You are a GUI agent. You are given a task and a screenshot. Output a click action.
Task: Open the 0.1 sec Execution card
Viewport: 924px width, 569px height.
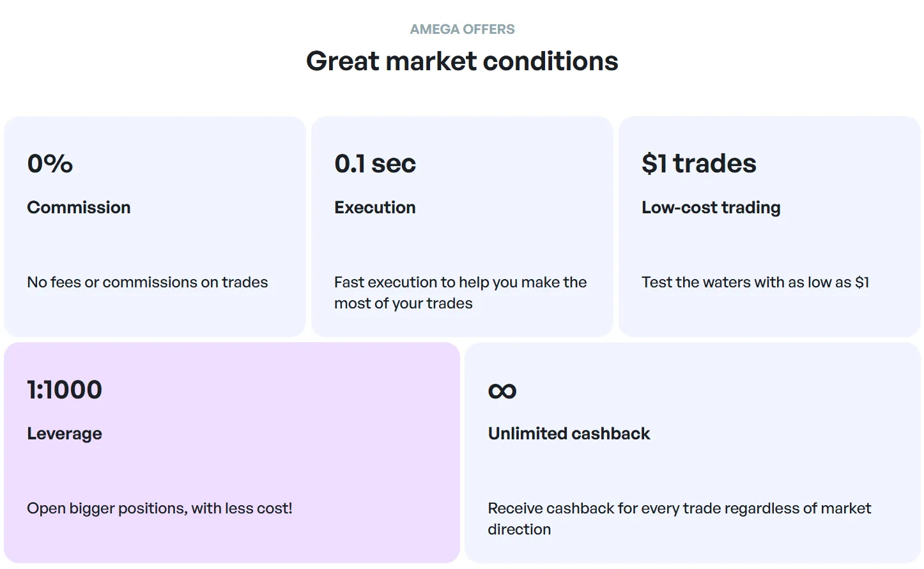coord(462,226)
